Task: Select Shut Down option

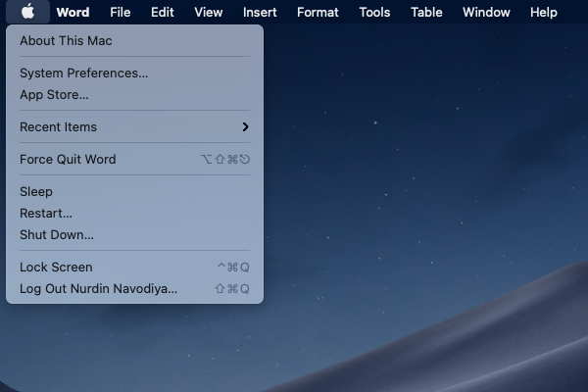Action: (x=134, y=235)
